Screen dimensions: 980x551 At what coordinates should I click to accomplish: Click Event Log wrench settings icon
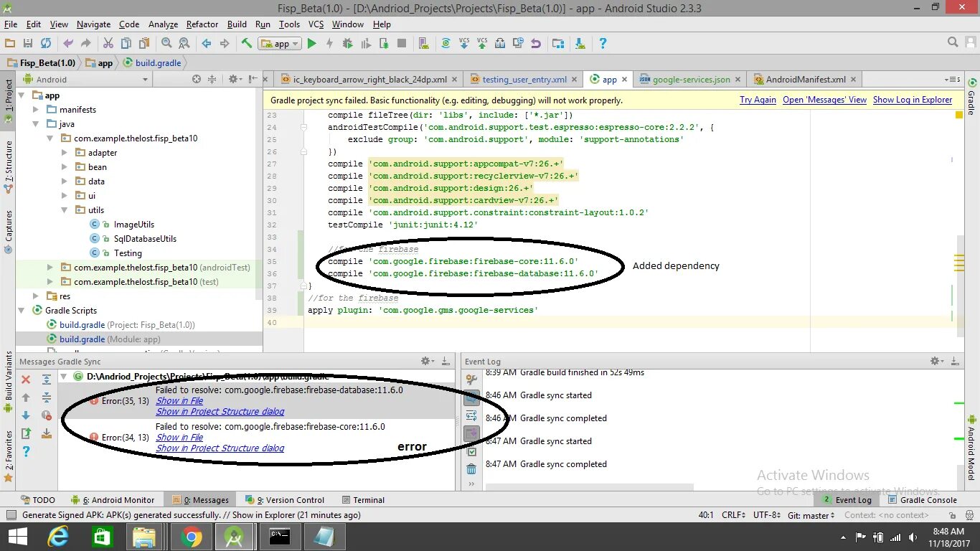coord(471,380)
